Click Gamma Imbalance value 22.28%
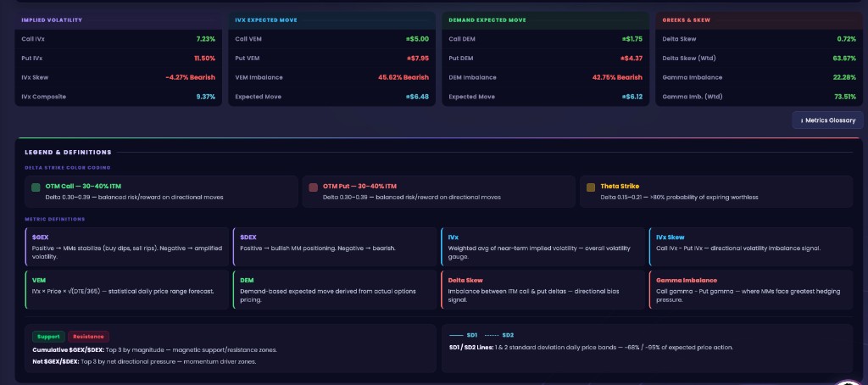Viewport: 868px width, 385px height. point(844,77)
